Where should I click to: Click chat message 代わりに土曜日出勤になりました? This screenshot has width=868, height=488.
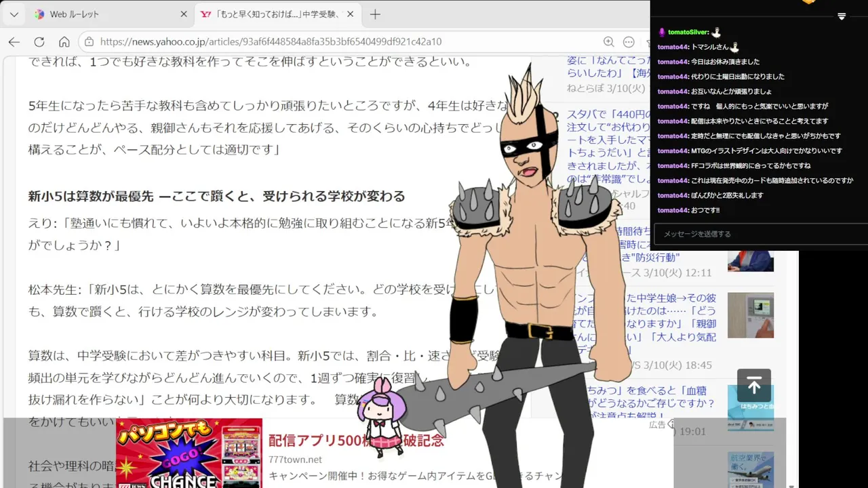click(738, 77)
